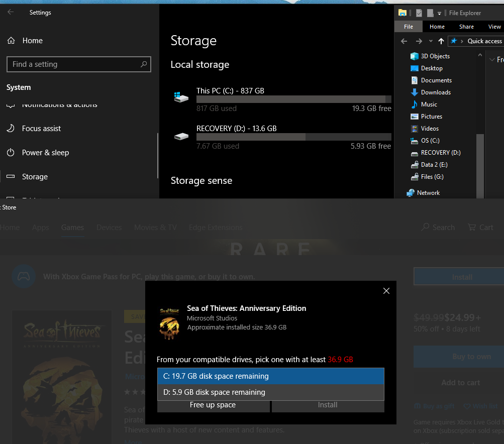Select Downloads in navigation pane
Viewport: 504px width, 444px height.
[431, 92]
